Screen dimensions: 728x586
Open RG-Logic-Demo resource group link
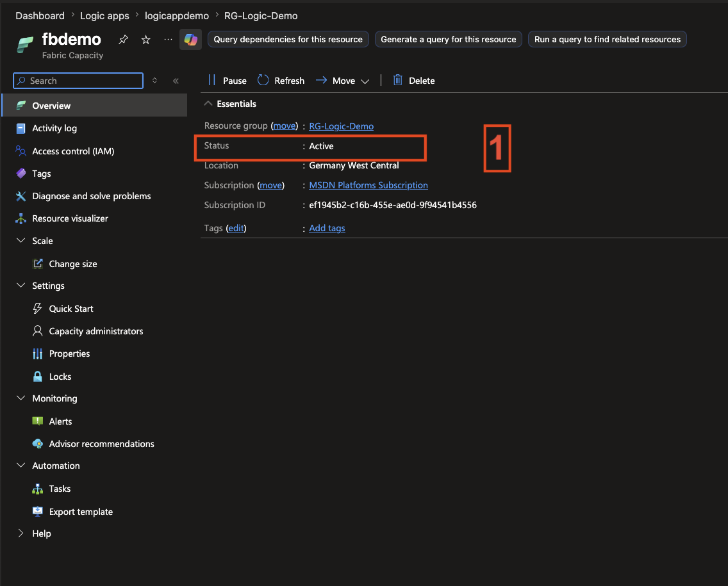point(341,126)
